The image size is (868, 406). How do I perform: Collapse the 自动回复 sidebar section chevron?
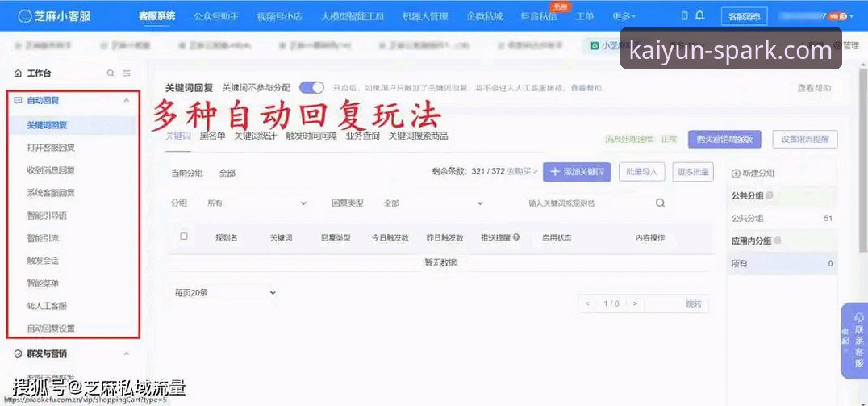click(126, 100)
